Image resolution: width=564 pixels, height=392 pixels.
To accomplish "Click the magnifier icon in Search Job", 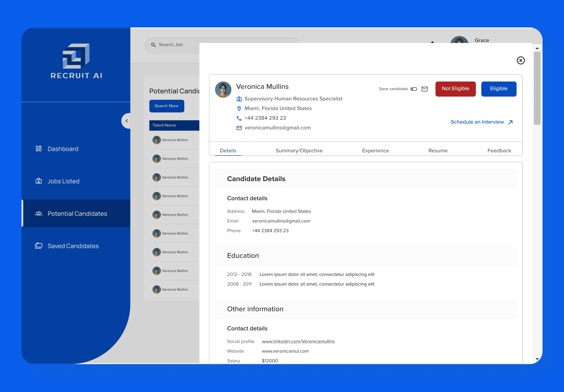I will (153, 45).
